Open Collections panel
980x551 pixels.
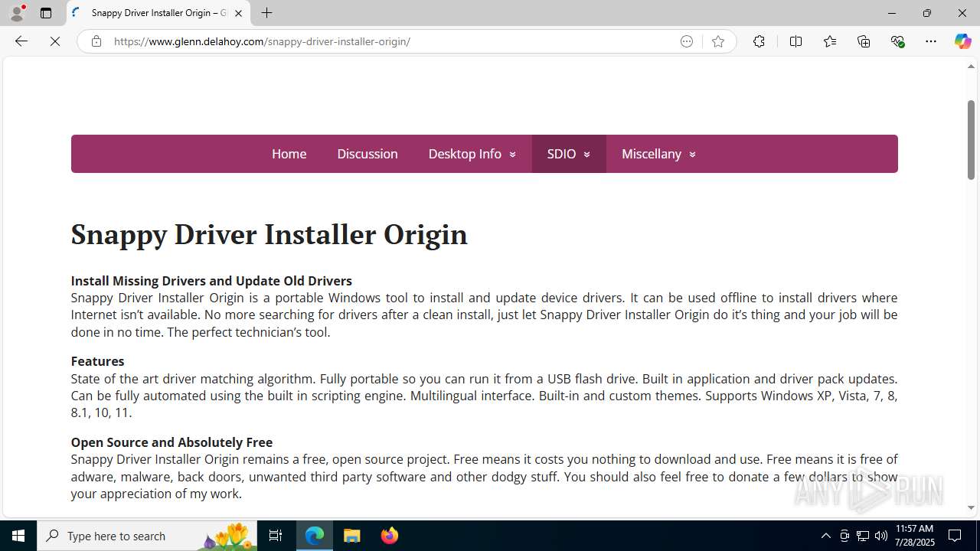click(x=864, y=41)
